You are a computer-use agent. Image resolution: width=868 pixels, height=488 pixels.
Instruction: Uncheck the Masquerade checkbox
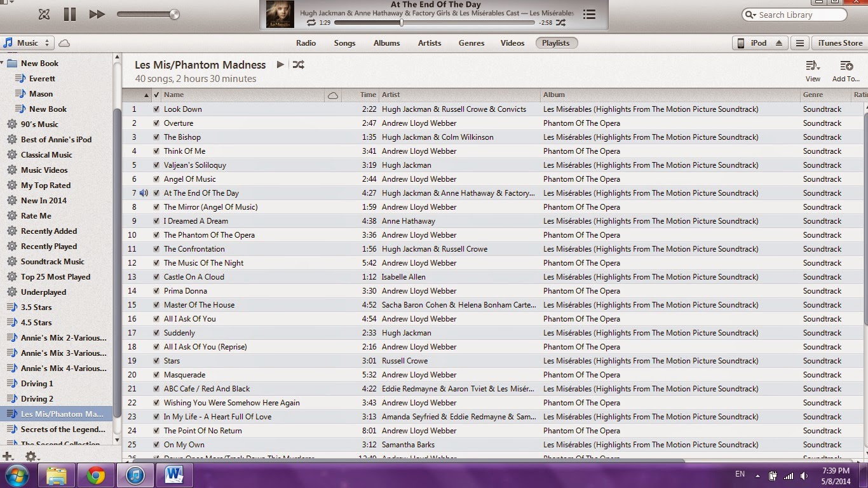coord(156,374)
